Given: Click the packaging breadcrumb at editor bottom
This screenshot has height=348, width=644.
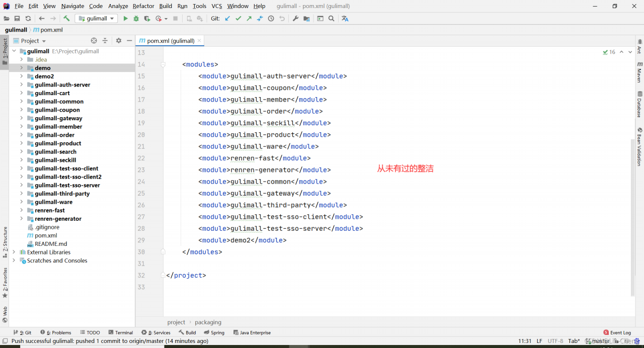Looking at the screenshot, I should click(208, 322).
